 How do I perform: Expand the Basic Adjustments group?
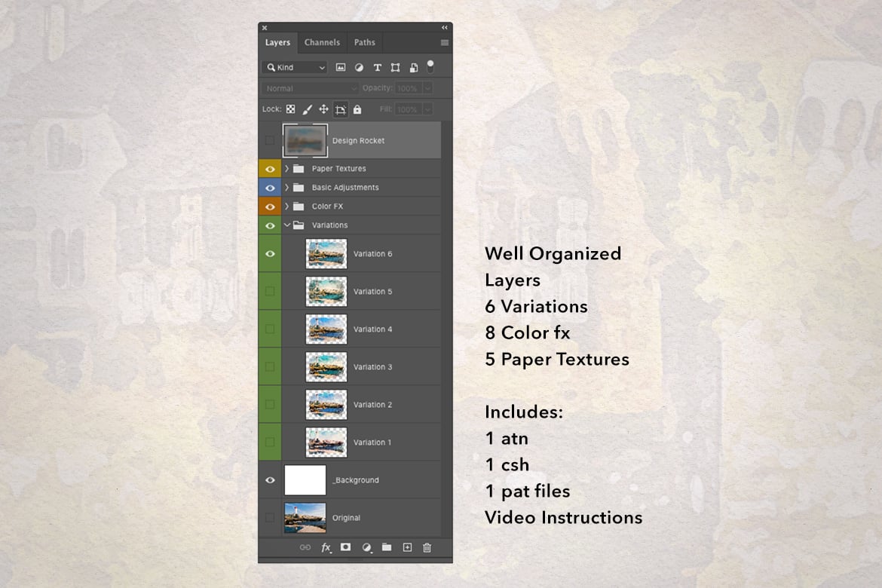[x=287, y=188]
